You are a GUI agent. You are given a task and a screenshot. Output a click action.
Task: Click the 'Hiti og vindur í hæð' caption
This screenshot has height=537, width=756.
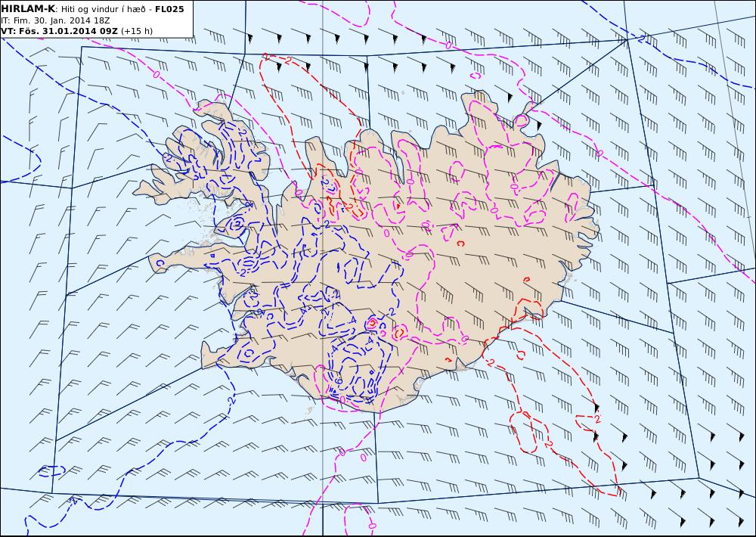[103, 9]
